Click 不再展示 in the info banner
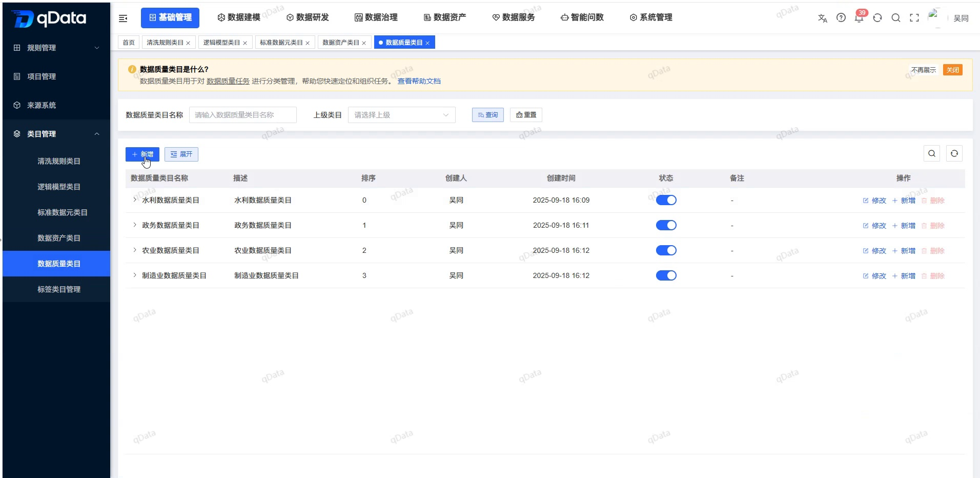The image size is (980, 478). coord(924,70)
